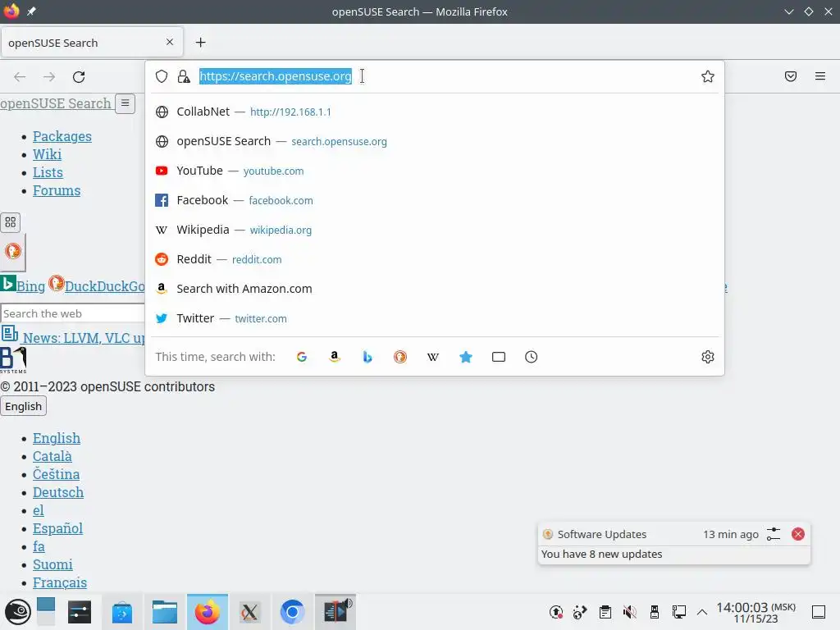
Task: Search this time with Amazon icon
Action: pos(335,357)
